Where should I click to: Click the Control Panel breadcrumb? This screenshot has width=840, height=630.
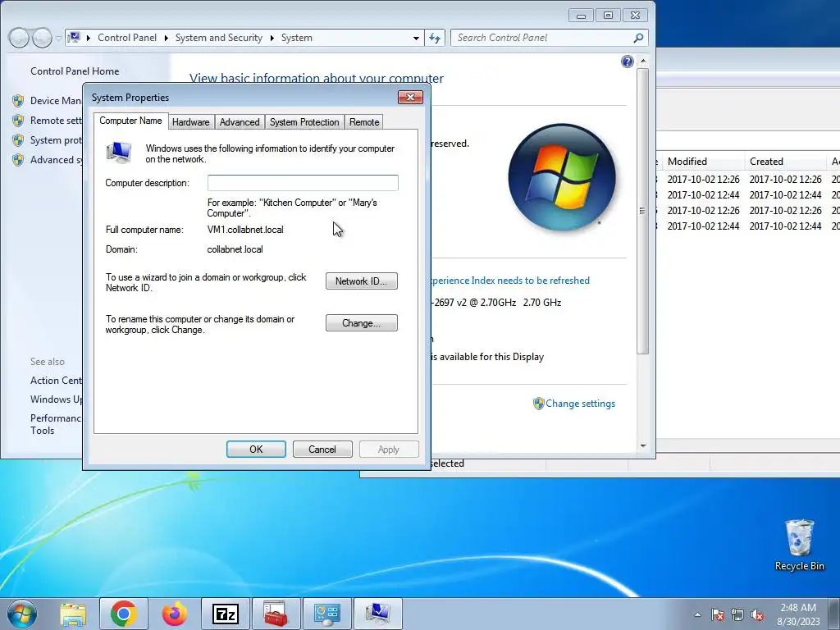[127, 38]
